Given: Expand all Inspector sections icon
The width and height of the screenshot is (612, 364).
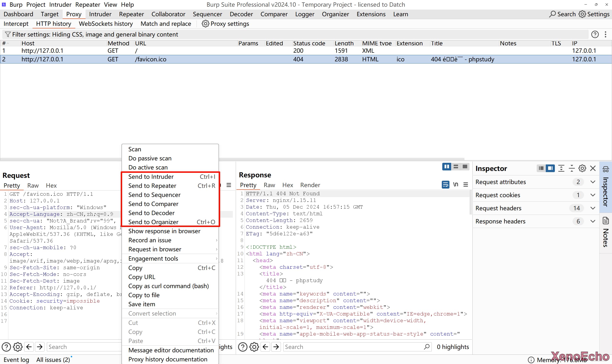Looking at the screenshot, I should (561, 168).
